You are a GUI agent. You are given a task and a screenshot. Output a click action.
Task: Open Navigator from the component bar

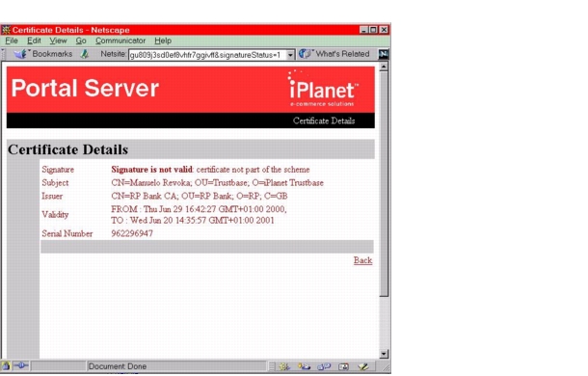pos(284,366)
